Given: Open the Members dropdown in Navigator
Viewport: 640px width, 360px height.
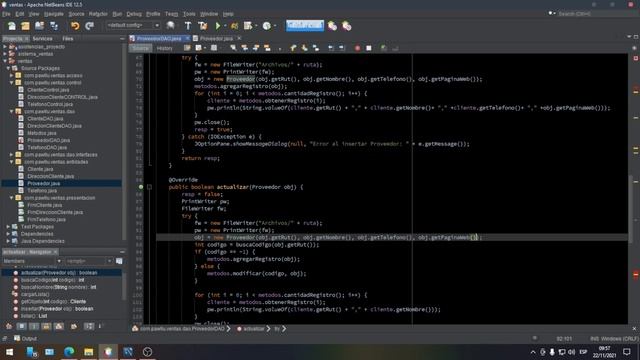Looking at the screenshot, I should coord(32,261).
